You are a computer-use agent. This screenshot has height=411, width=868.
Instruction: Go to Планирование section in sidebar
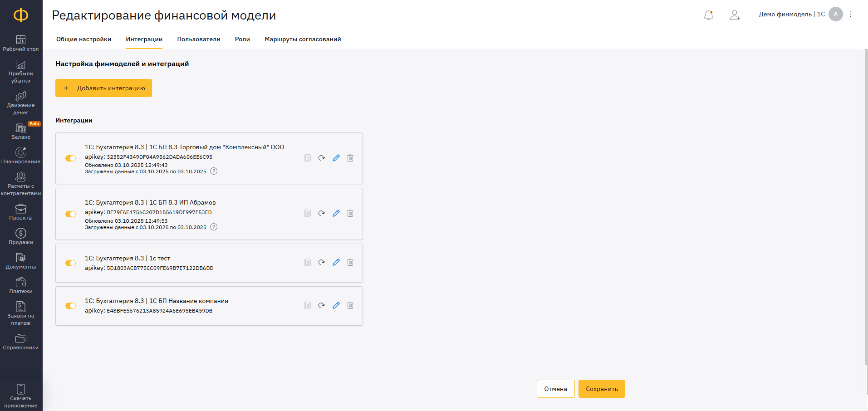tap(21, 155)
